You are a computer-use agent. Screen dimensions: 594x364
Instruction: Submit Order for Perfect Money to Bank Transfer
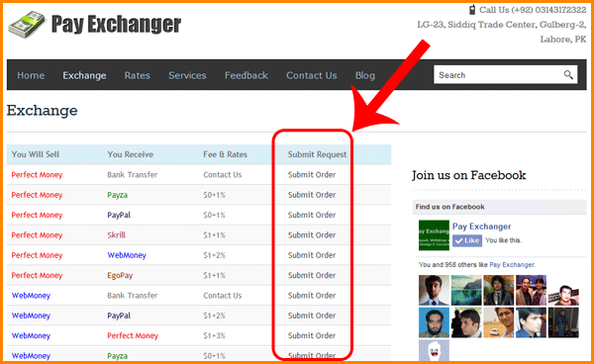click(312, 175)
